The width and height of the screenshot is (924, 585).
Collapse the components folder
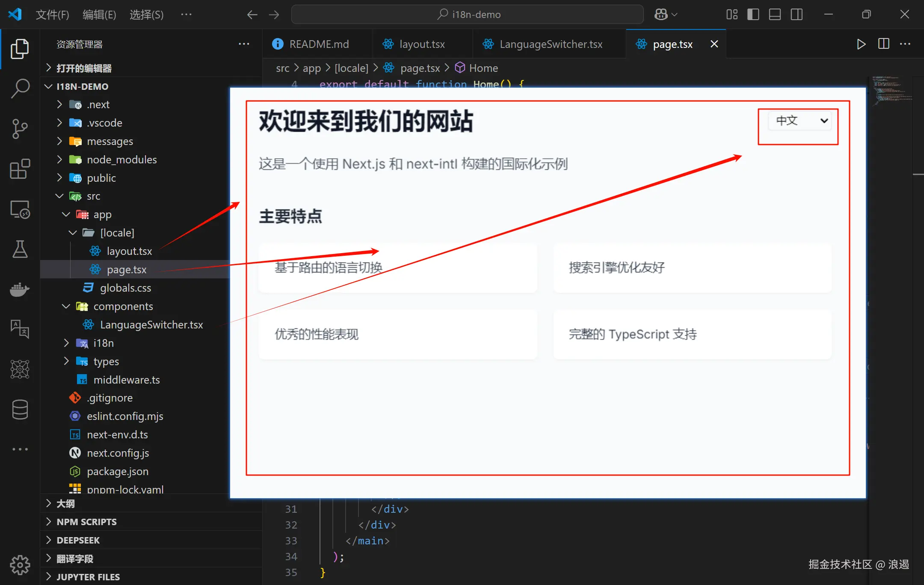(123, 306)
